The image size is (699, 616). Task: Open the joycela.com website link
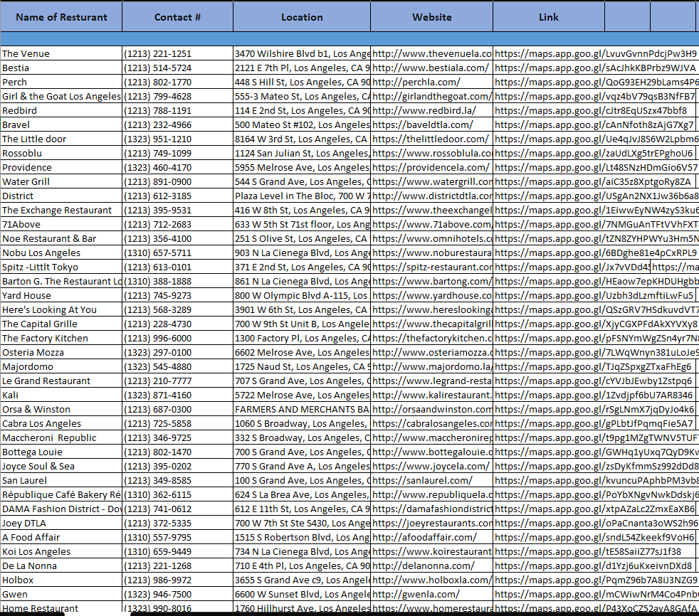(x=431, y=467)
